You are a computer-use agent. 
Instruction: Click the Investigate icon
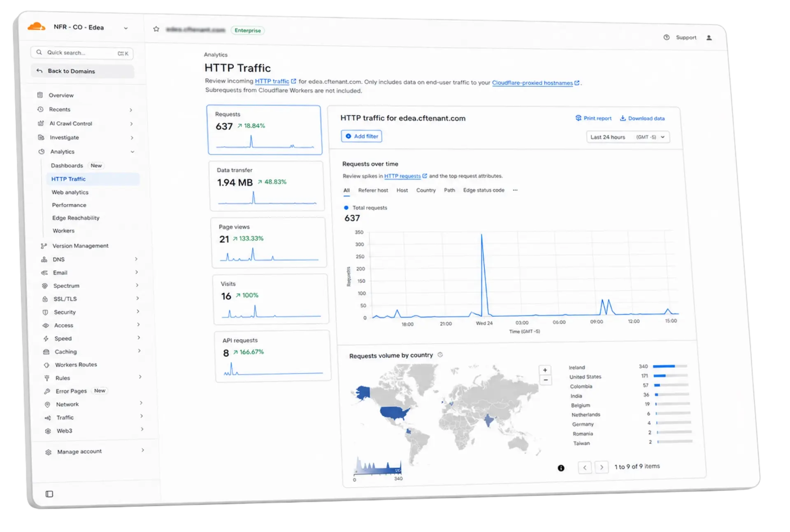click(41, 137)
